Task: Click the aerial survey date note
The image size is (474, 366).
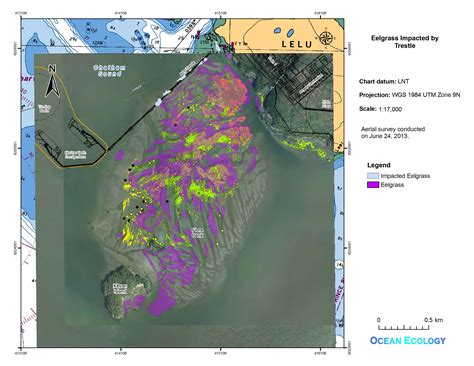Action: pos(393,132)
